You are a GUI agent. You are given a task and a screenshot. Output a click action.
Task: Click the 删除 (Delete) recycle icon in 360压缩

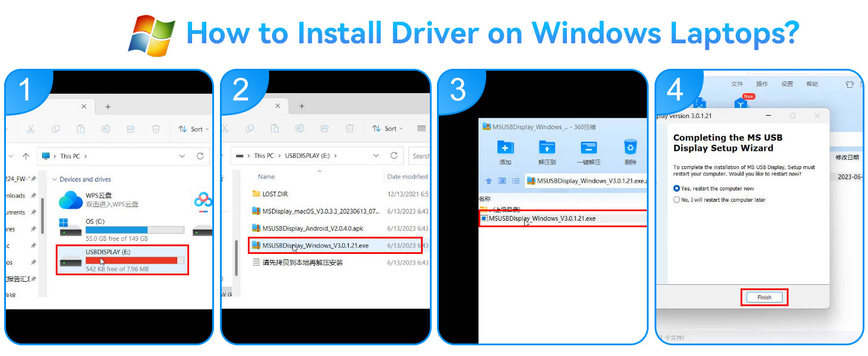click(630, 147)
